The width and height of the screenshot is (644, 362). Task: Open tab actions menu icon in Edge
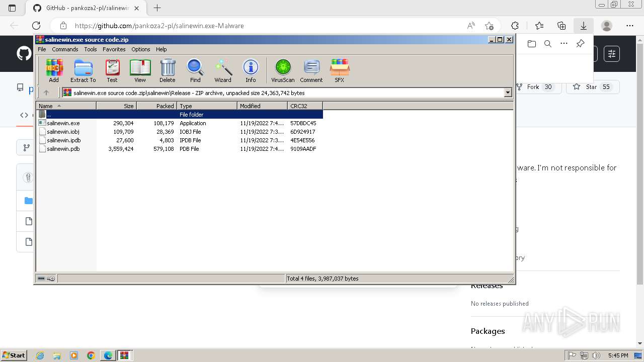(x=12, y=8)
